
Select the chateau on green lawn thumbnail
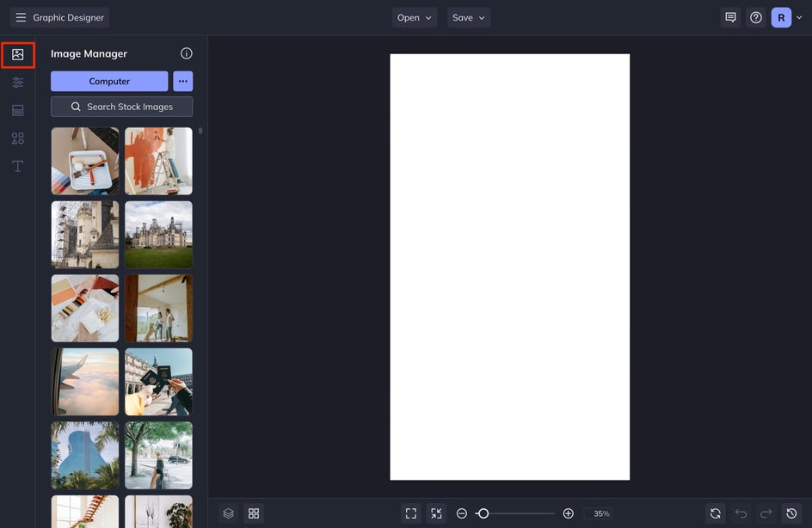[x=158, y=235]
